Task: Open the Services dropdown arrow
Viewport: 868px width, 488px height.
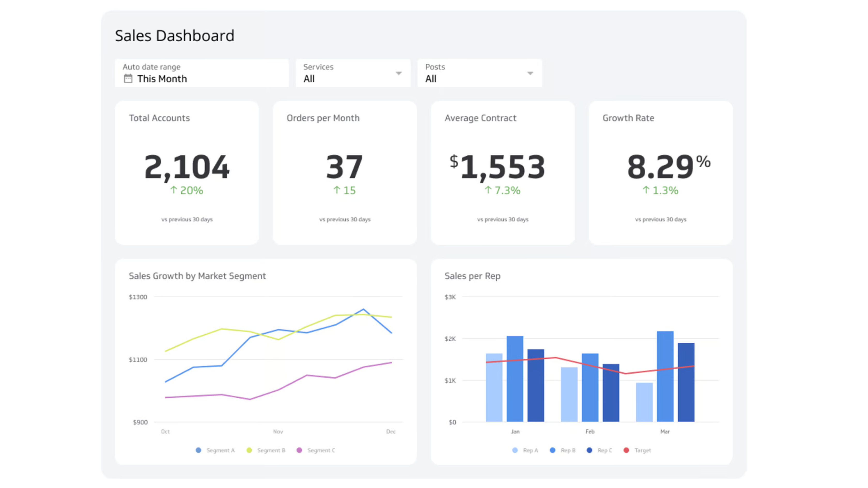Action: [399, 73]
